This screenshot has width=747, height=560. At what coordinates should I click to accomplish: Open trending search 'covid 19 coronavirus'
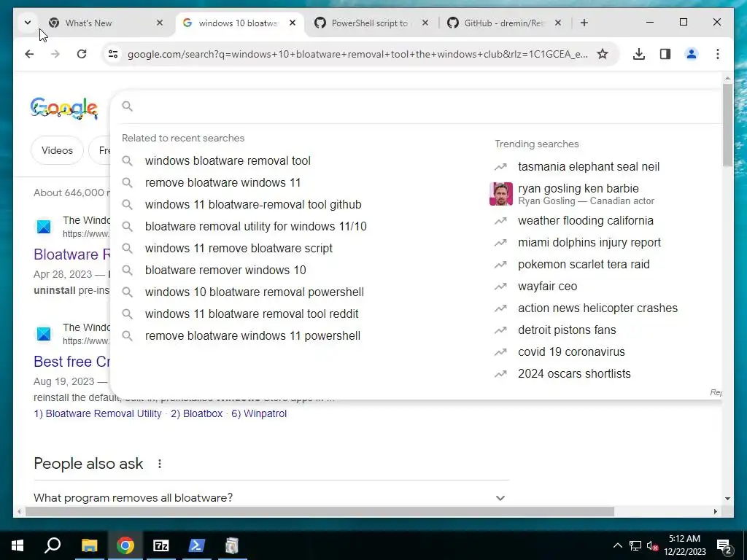pos(571,352)
